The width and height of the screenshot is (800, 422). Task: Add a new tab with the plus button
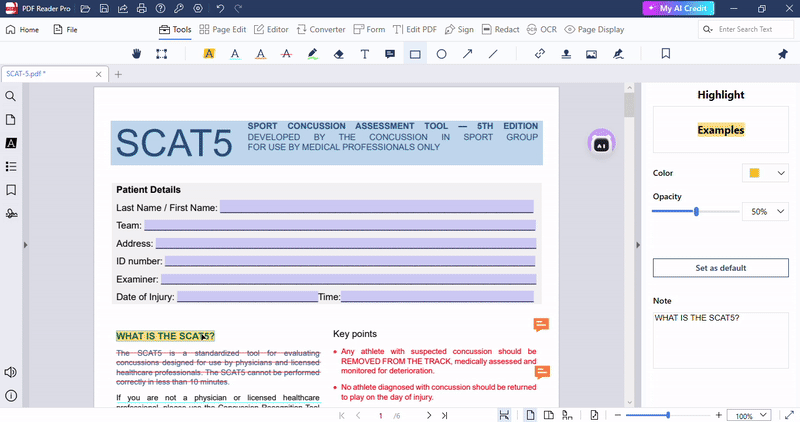coord(118,75)
